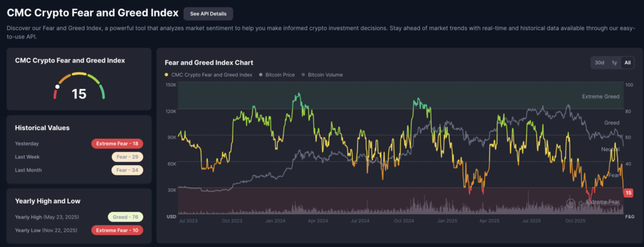This screenshot has height=247, width=644.
Task: Toggle the Bitcoin Price legend series
Action: (x=277, y=75)
